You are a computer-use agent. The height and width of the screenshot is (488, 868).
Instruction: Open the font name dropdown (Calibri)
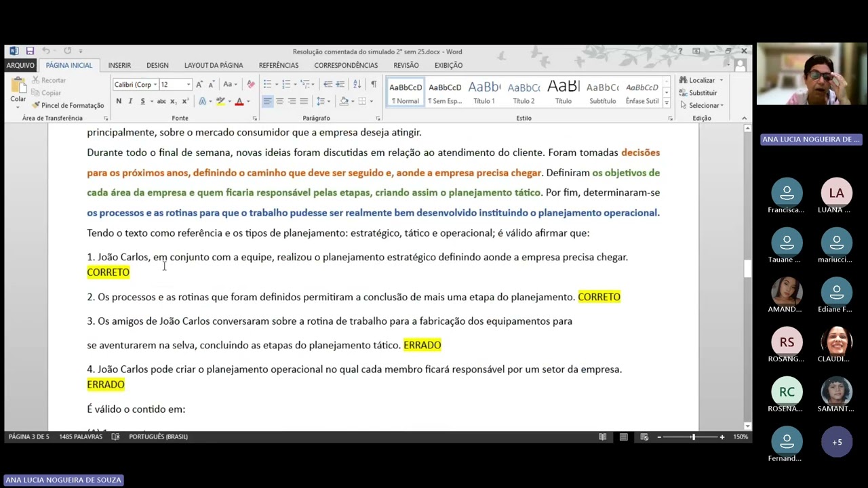[x=155, y=85]
